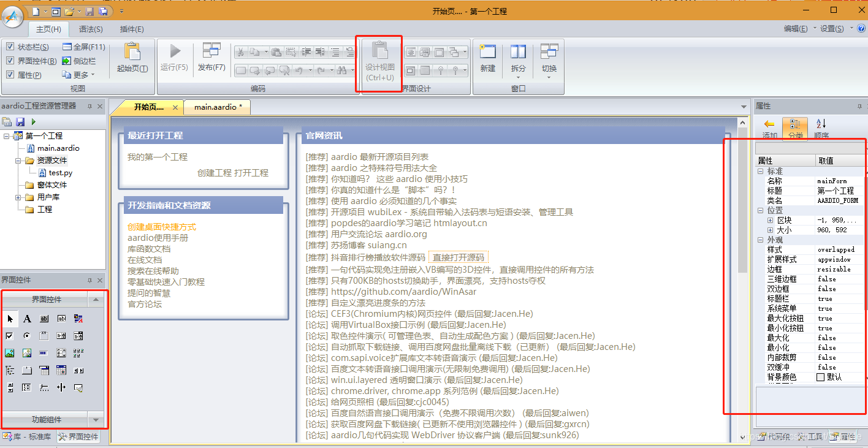Click the undo arrow icon in 编码 group
The width and height of the screenshot is (868, 448).
299,70
